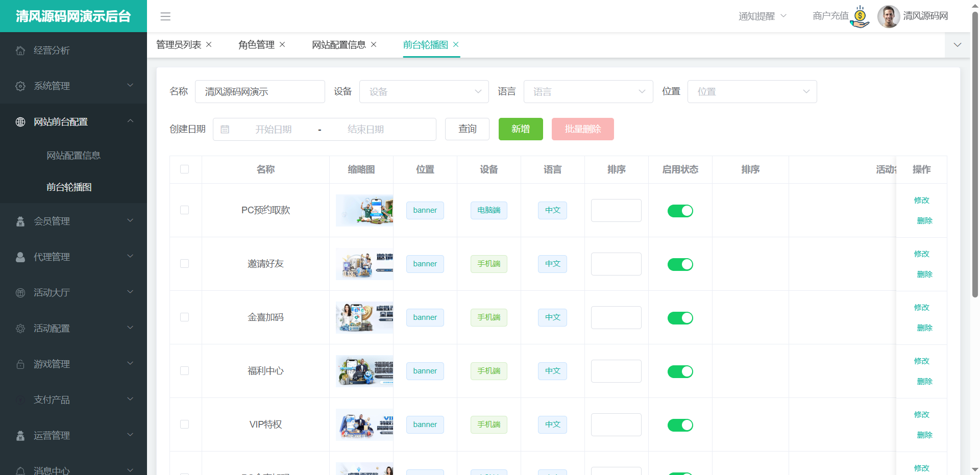Switch to the 角色管理 tab
Image resolution: width=980 pixels, height=475 pixels.
coord(256,45)
